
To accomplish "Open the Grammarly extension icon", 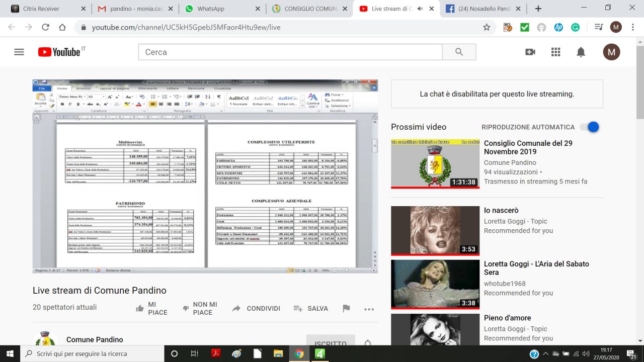I will [575, 28].
